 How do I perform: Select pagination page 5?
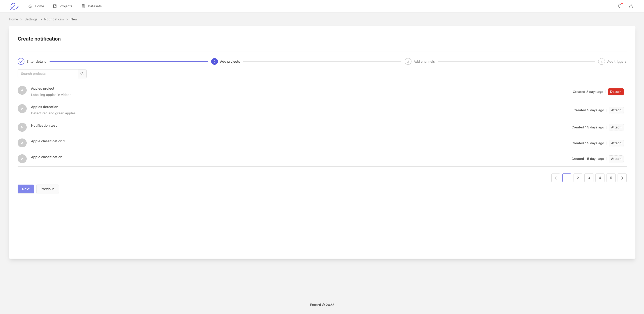(611, 178)
